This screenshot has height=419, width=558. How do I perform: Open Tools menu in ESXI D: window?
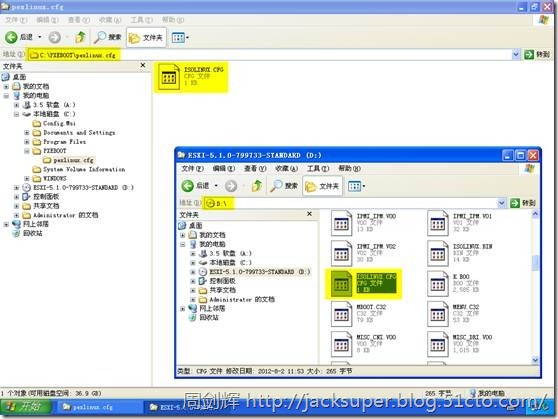318,168
